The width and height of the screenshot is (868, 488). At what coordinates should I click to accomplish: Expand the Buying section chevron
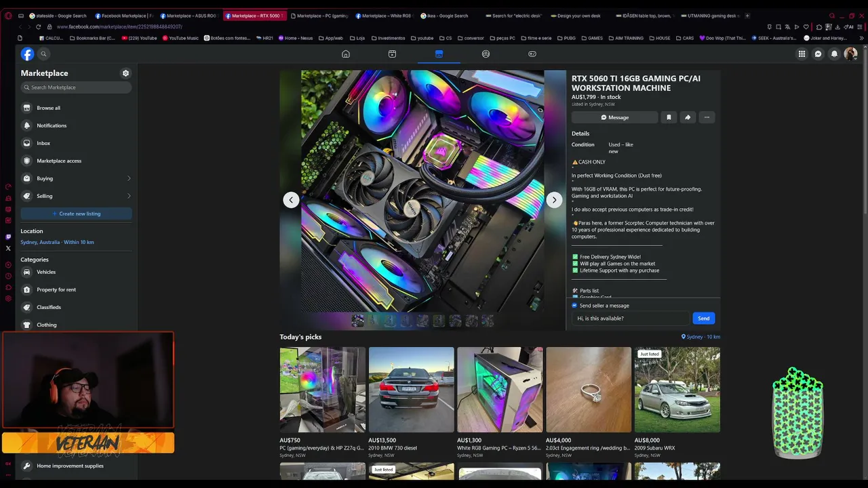[x=129, y=178]
